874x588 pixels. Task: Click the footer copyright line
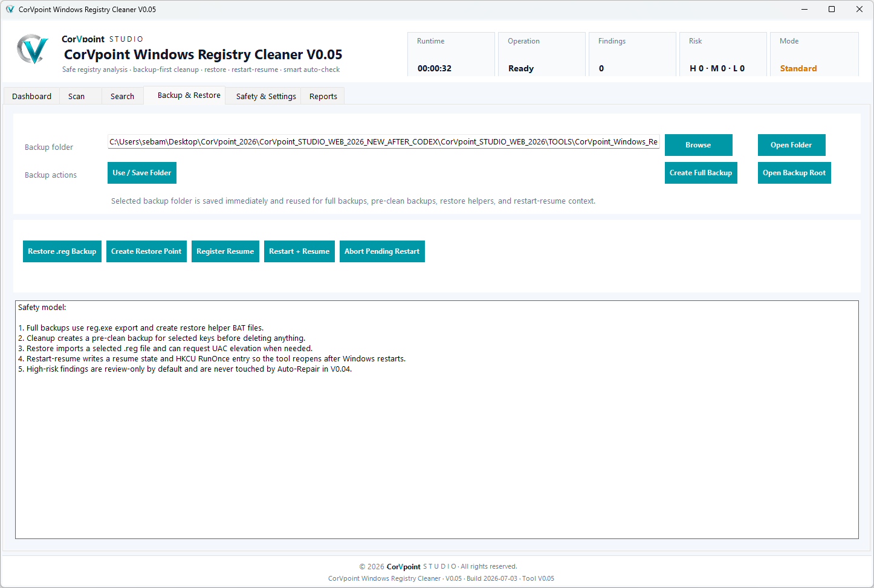pyautogui.click(x=438, y=566)
